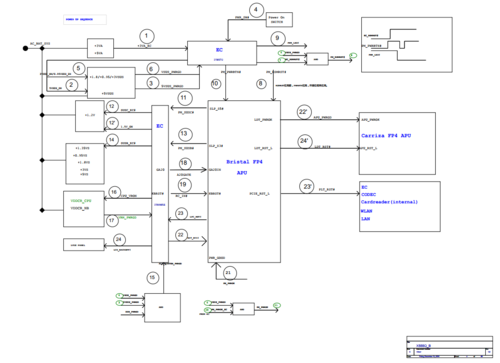Select the title block in bottom corner
Screen dimensions: 500x363
tap(449, 347)
